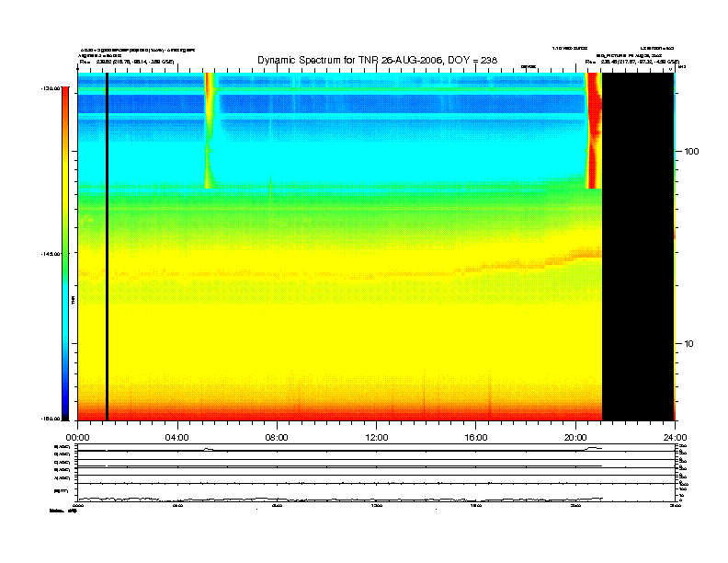Image resolution: width=728 pixels, height=563 pixels.
Task: Click the rainbow intensity color bar
Action: (x=65, y=254)
